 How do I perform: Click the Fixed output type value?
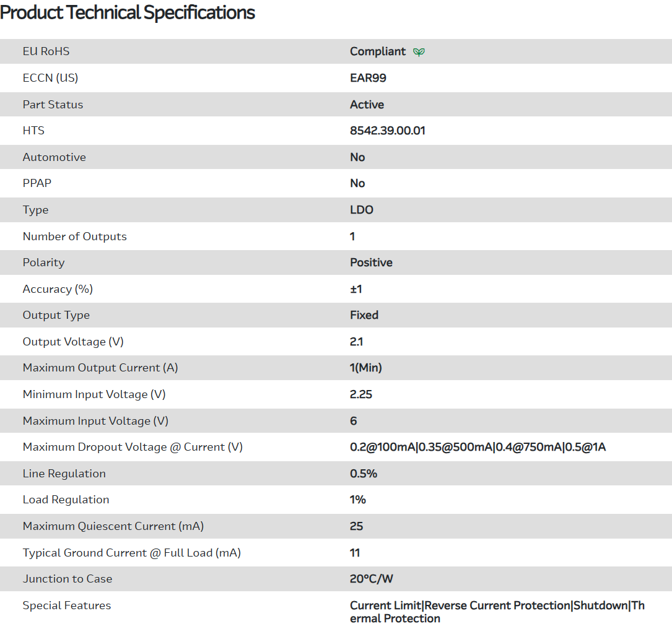click(364, 315)
